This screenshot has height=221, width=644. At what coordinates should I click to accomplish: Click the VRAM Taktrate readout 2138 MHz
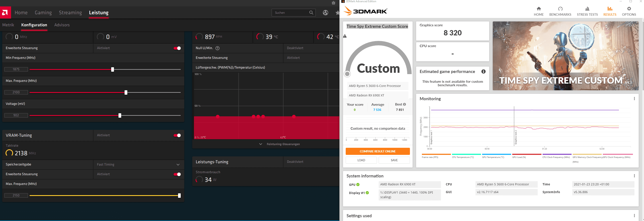coord(21,153)
